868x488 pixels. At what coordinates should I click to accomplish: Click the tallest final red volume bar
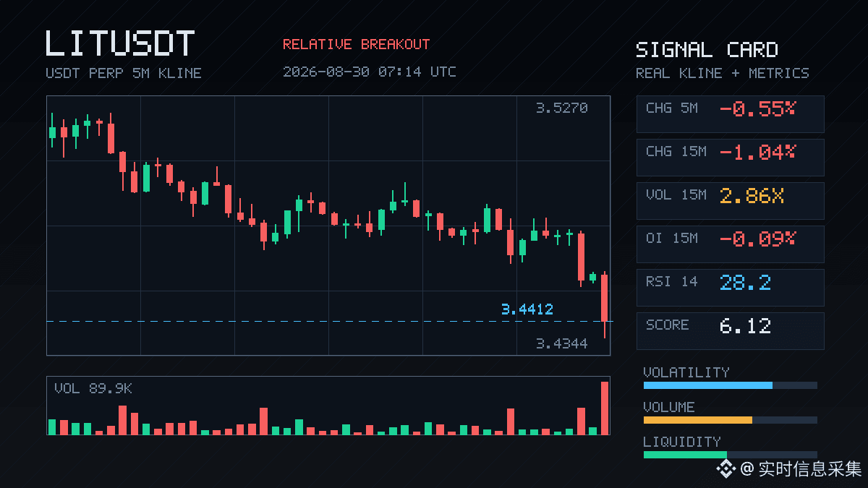[x=605, y=408]
